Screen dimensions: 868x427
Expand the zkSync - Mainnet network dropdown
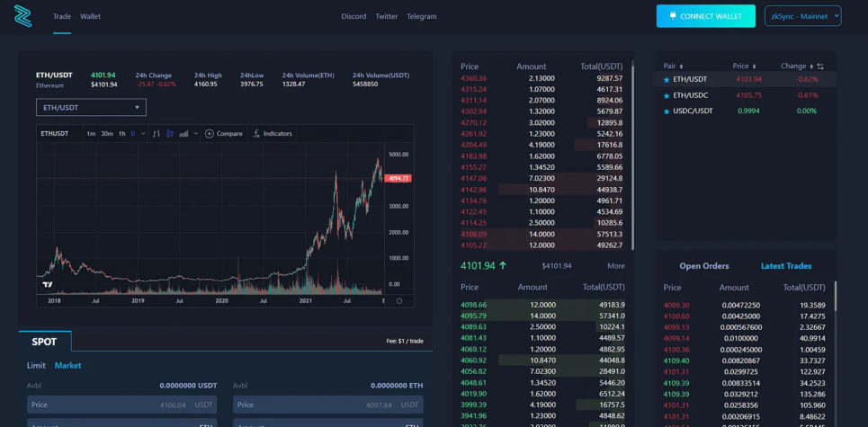pyautogui.click(x=802, y=16)
